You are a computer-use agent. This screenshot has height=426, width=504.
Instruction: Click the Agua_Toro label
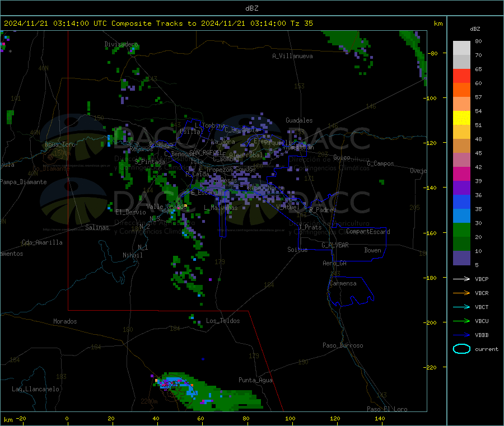tap(60, 144)
